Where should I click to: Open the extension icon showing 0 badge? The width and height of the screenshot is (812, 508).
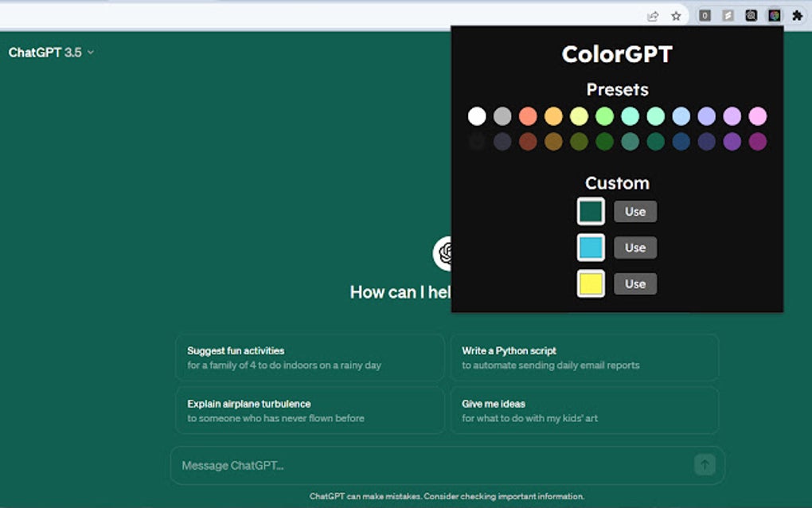pyautogui.click(x=705, y=16)
